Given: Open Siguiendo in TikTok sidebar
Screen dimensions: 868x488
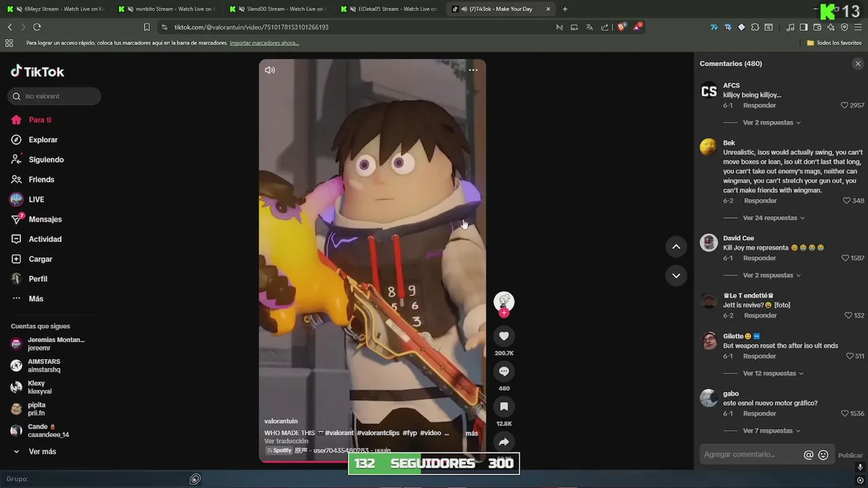Looking at the screenshot, I should click(46, 160).
